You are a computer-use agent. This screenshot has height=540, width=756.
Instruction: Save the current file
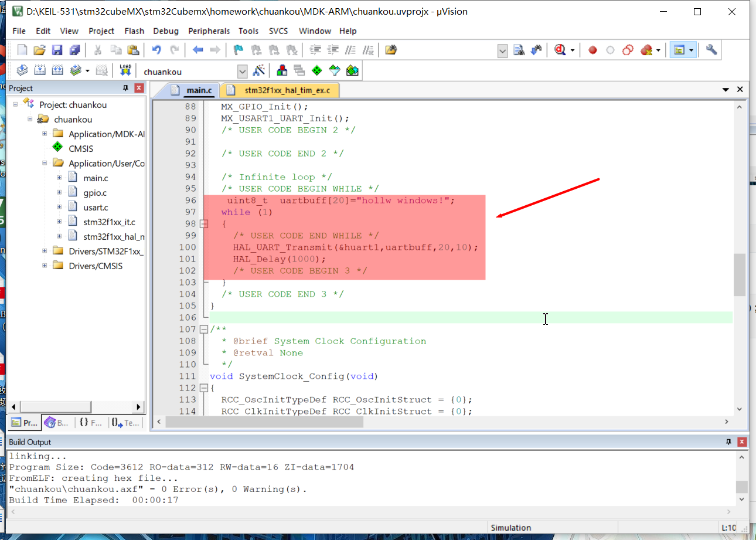(x=57, y=50)
